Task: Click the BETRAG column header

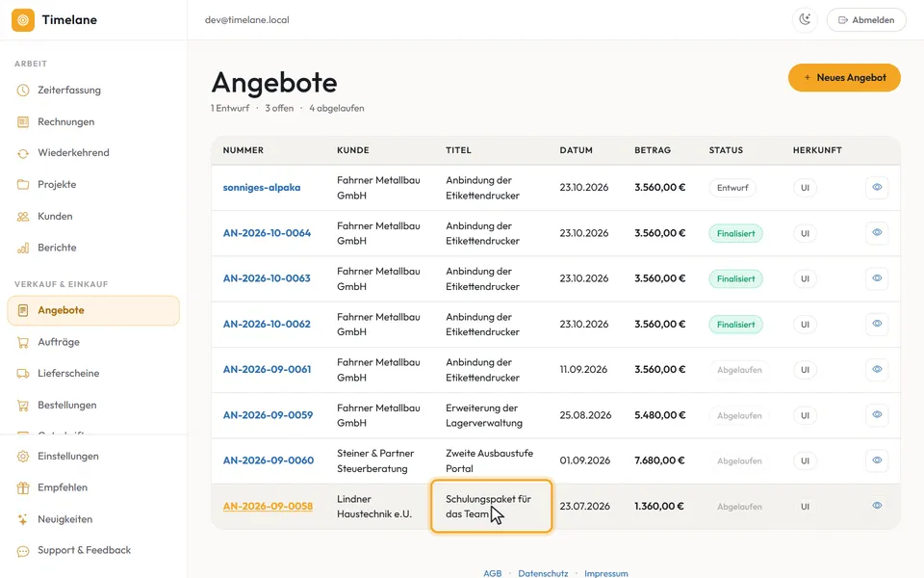Action: [653, 150]
